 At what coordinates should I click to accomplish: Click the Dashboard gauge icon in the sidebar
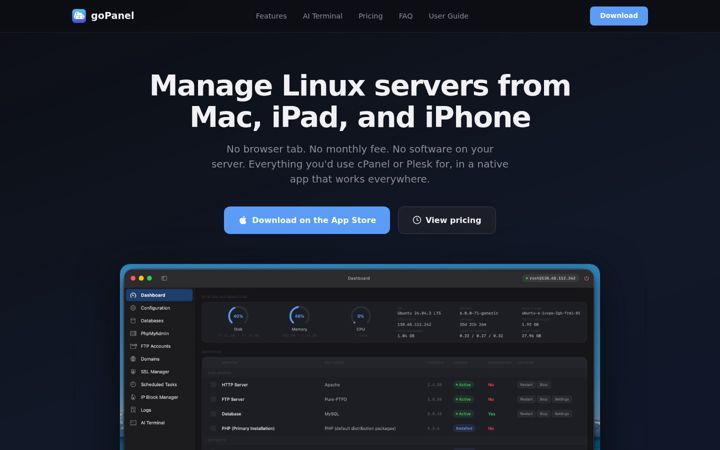133,295
